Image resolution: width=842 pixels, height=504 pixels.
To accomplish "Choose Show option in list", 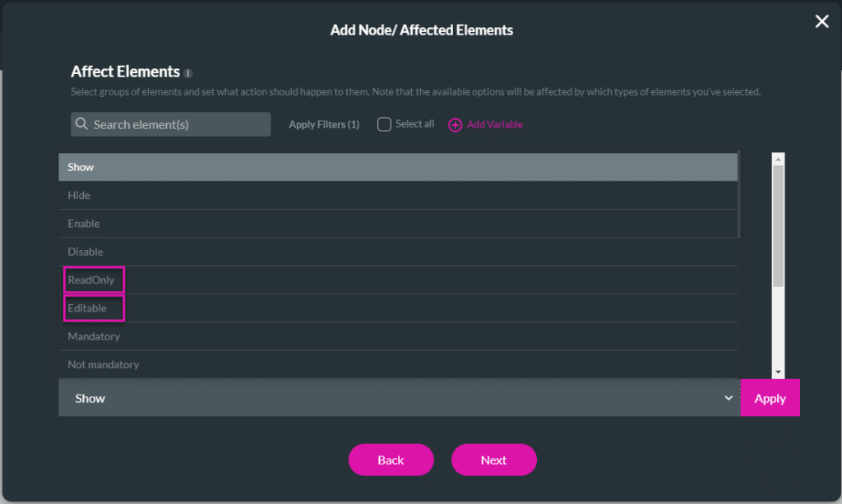I will coord(81,167).
